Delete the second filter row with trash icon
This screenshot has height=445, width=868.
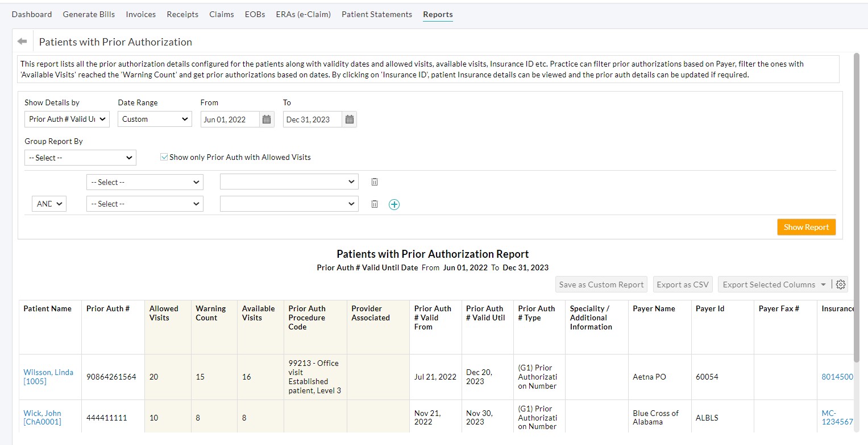click(x=374, y=203)
